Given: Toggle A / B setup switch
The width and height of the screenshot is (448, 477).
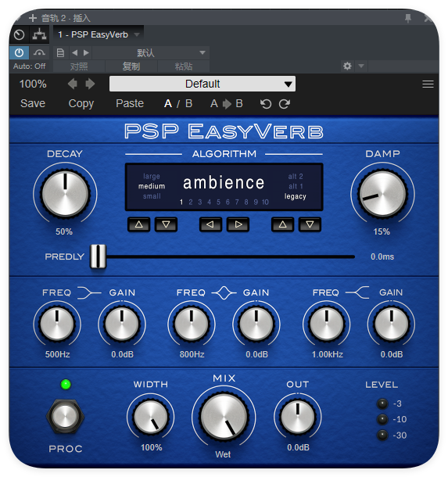Looking at the screenshot, I should click(178, 104).
